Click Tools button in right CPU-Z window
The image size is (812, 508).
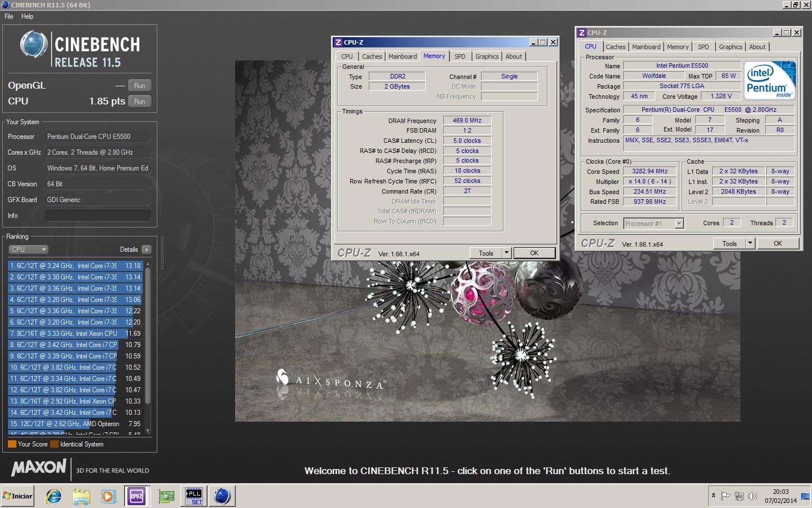(730, 244)
